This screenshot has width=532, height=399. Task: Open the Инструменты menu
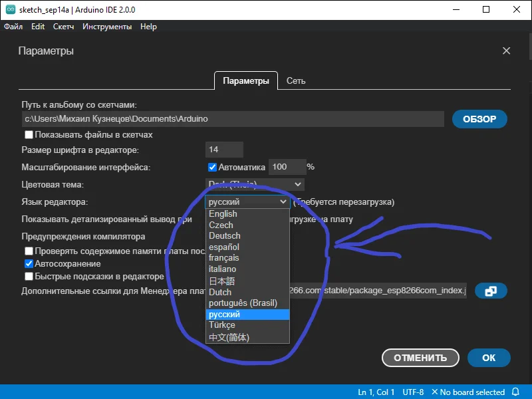107,27
